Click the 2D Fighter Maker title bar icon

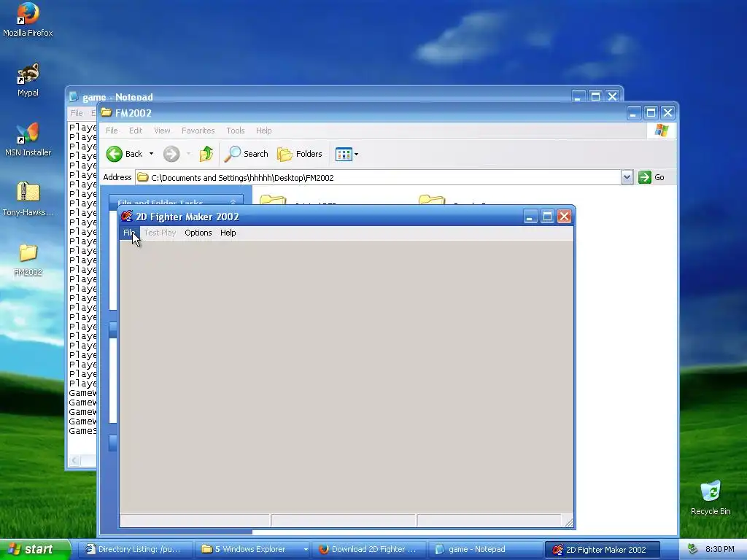pyautogui.click(x=127, y=217)
